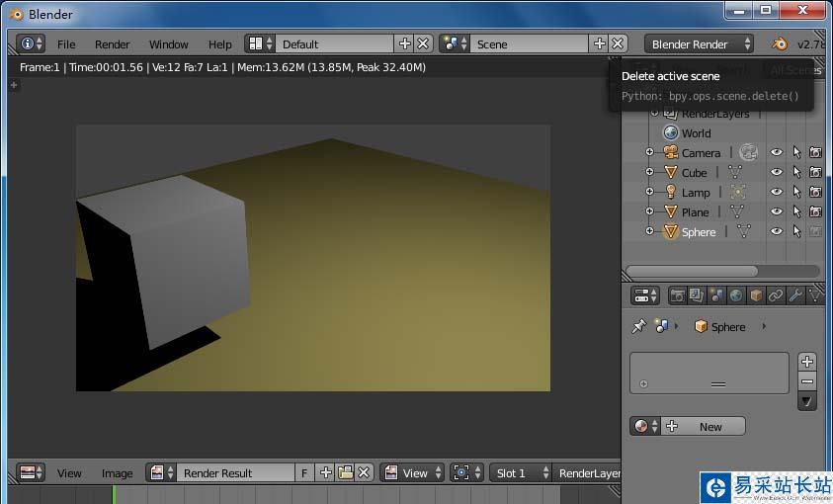Add a new scene with plus icon
The height and width of the screenshot is (504, 833).
click(x=599, y=43)
